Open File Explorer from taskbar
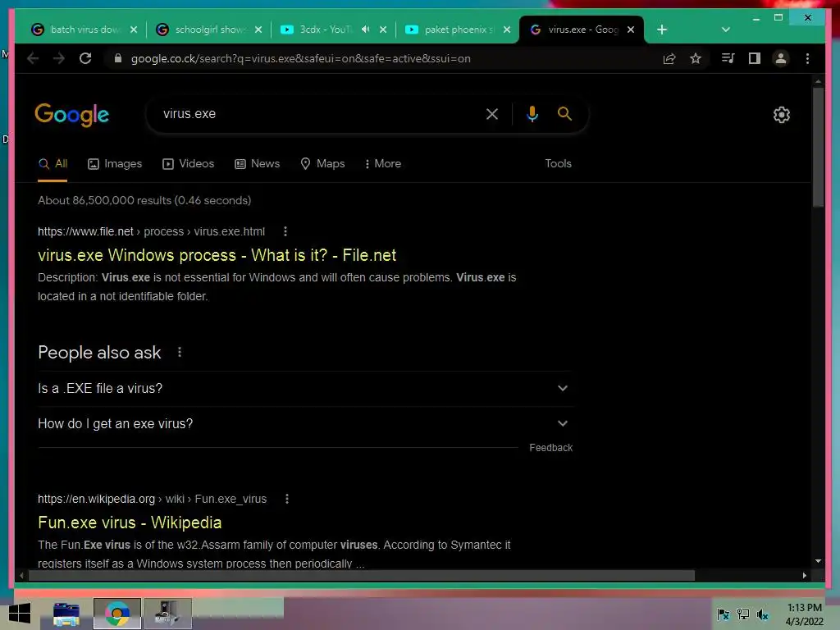 66,614
